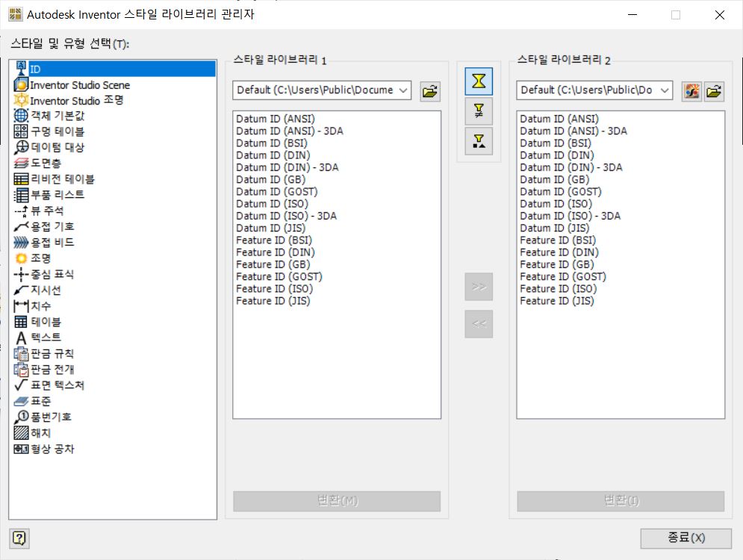Select Datum ID (ISO) - 3DA in library 2

click(570, 216)
